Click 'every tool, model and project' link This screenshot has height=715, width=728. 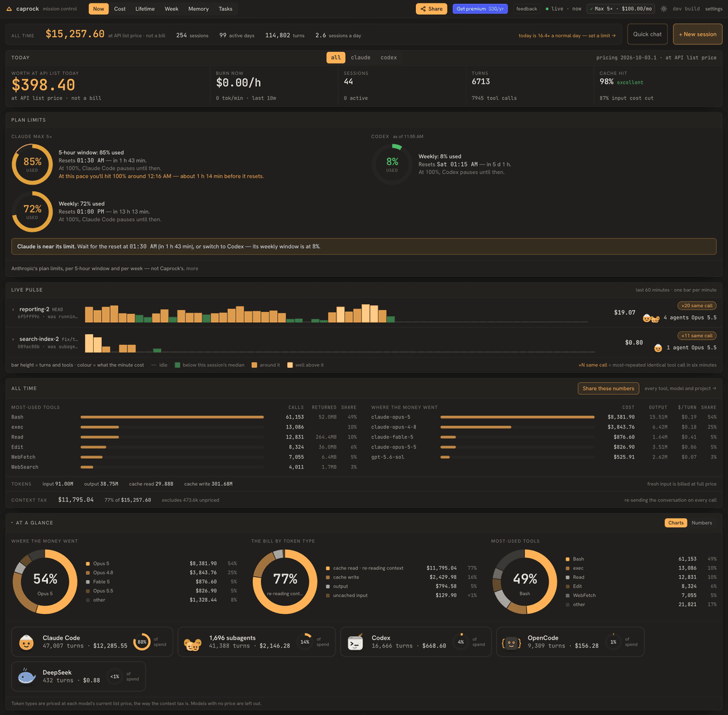click(x=680, y=389)
